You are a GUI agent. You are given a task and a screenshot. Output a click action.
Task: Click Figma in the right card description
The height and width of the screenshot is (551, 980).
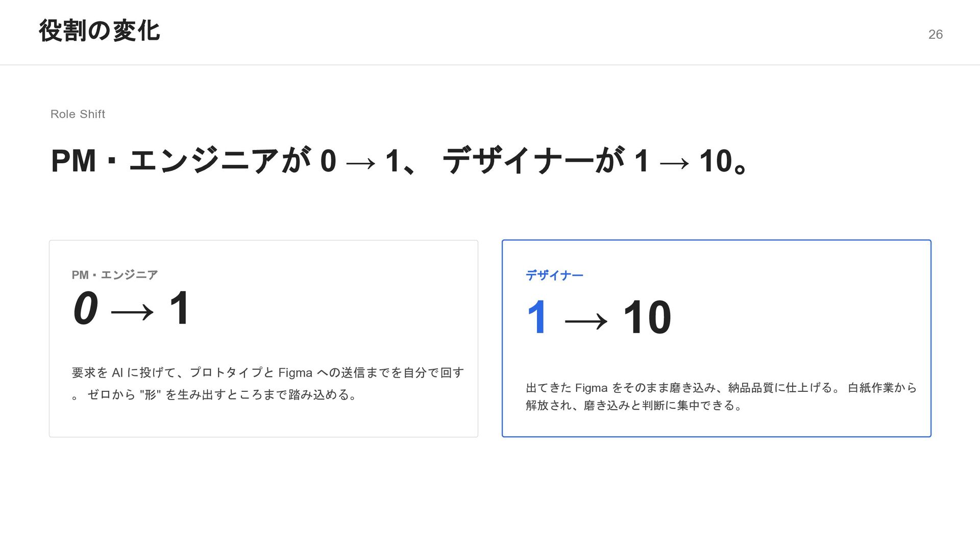[591, 388]
